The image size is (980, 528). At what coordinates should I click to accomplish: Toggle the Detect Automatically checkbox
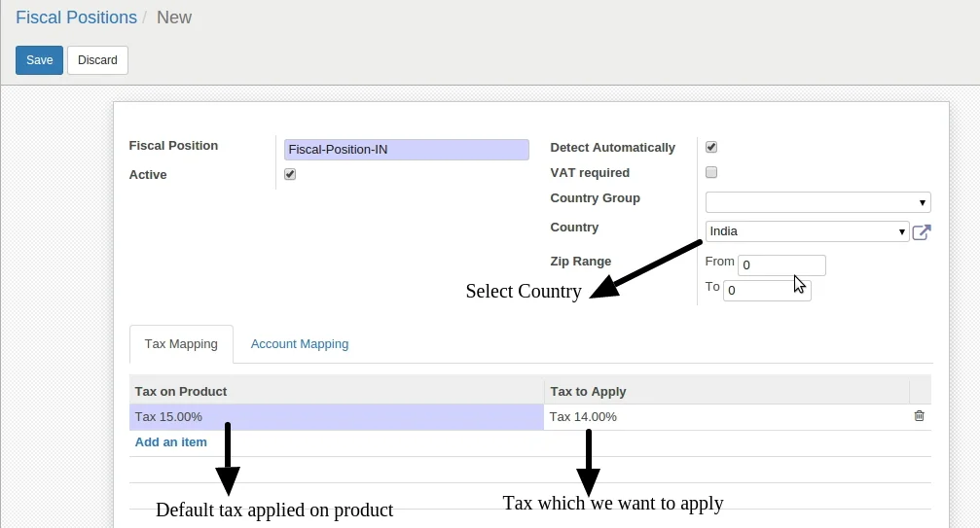point(711,148)
